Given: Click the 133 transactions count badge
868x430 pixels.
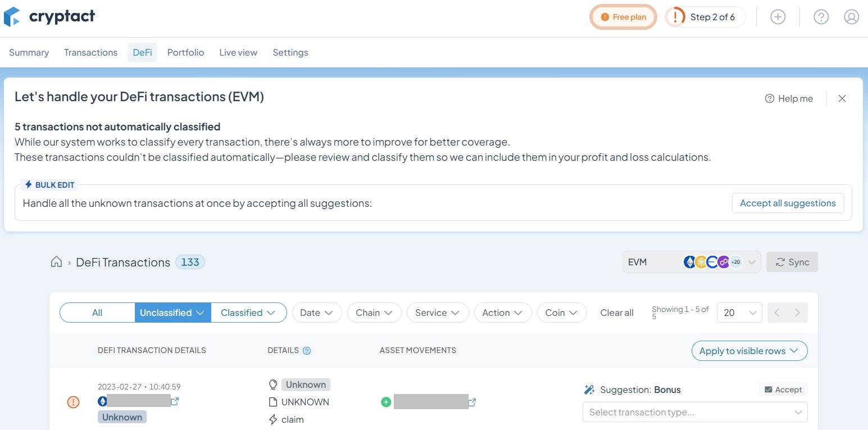Looking at the screenshot, I should [190, 262].
